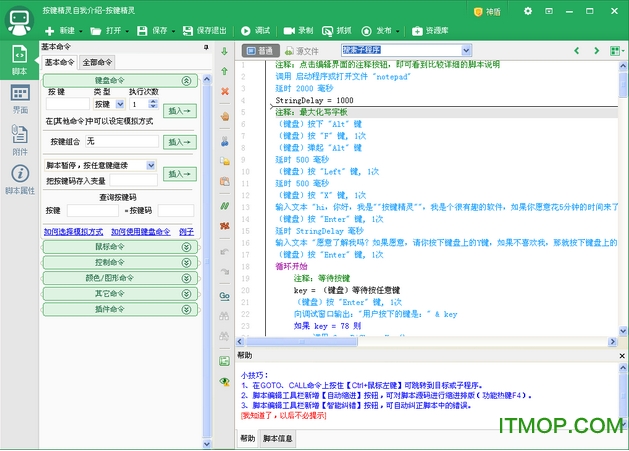Navigate back with the green left arrow
629x451 pixels.
(x=577, y=51)
